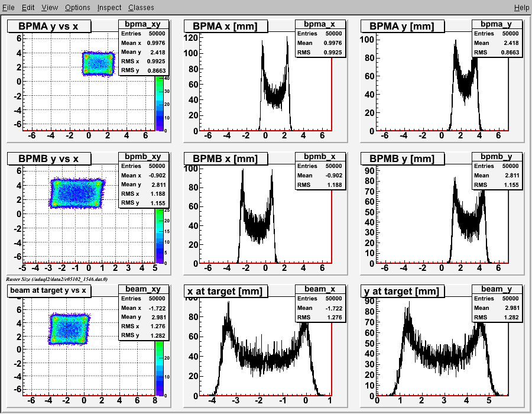Click the bpma_y stats box header
The image size is (532, 414).
pos(497,24)
